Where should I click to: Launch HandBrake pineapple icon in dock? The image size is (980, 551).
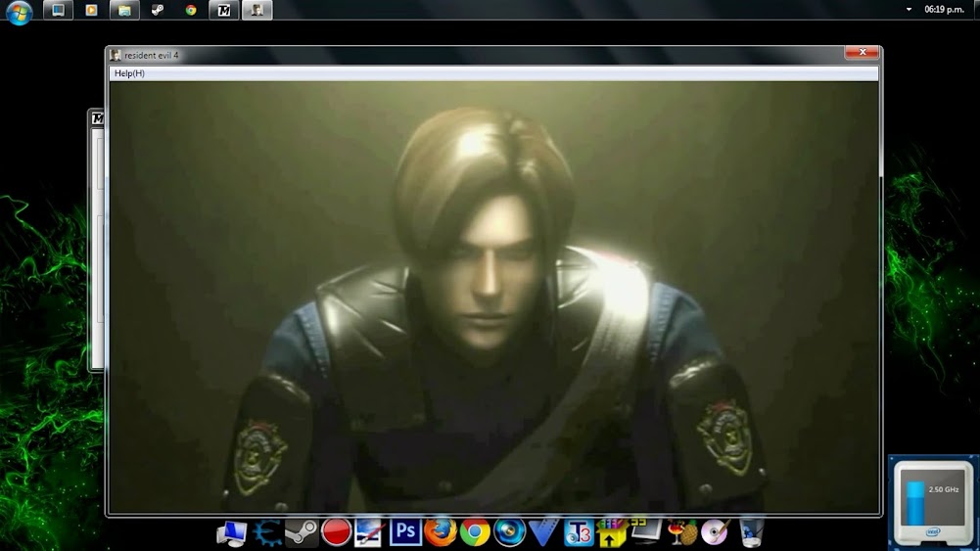pos(681,532)
